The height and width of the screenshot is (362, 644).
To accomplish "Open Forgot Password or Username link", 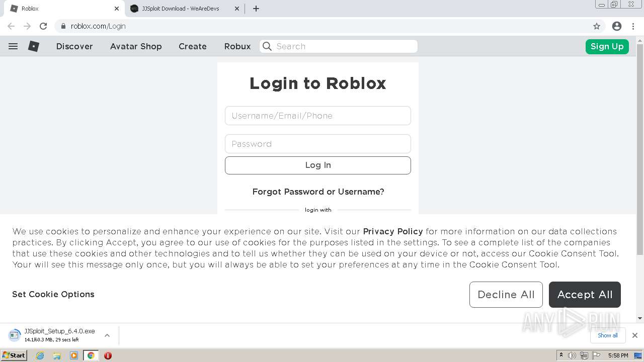I will [318, 192].
